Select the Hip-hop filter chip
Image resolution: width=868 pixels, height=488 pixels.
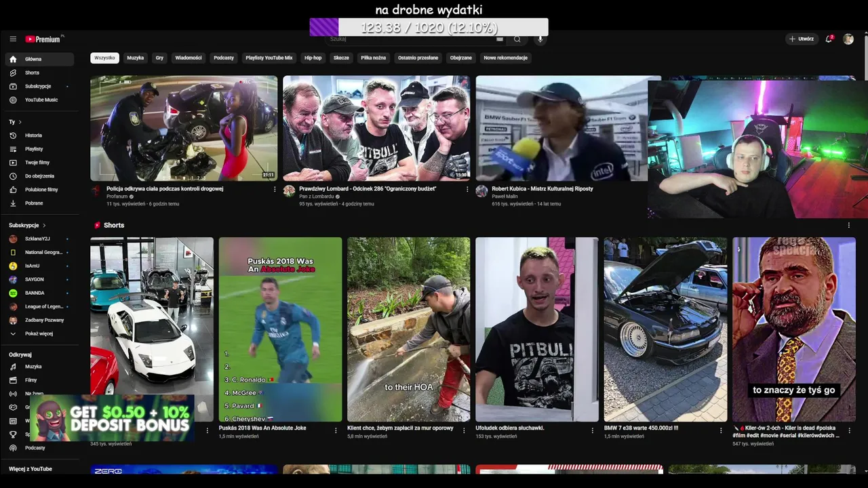[313, 58]
